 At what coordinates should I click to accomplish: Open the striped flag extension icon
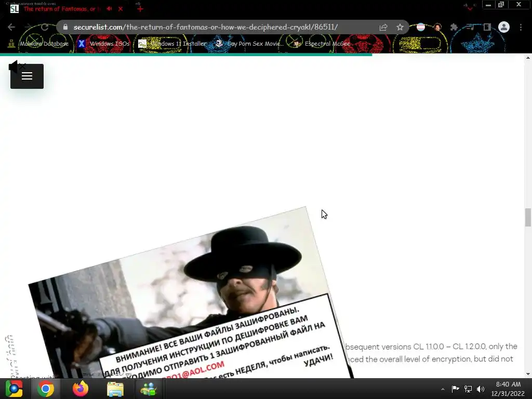pos(421,28)
